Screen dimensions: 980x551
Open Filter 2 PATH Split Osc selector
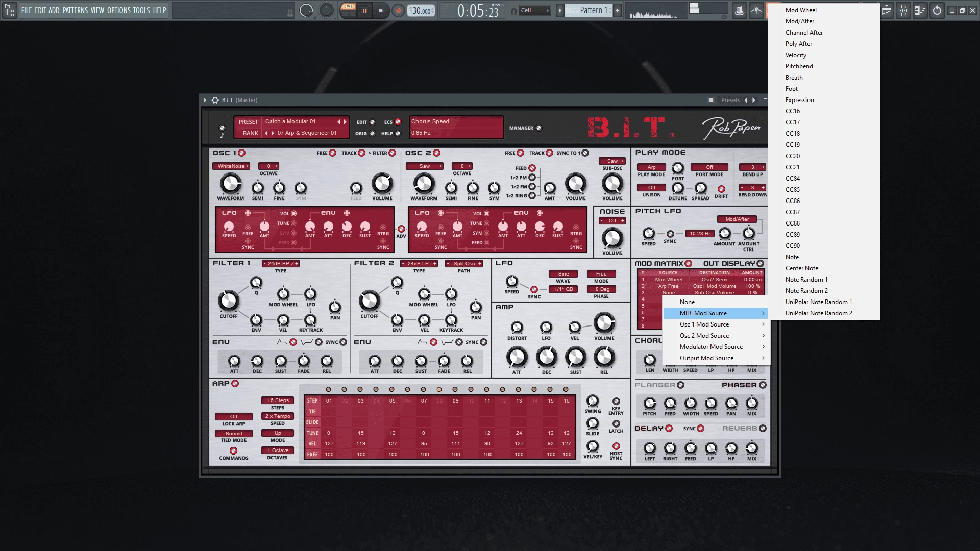point(464,264)
